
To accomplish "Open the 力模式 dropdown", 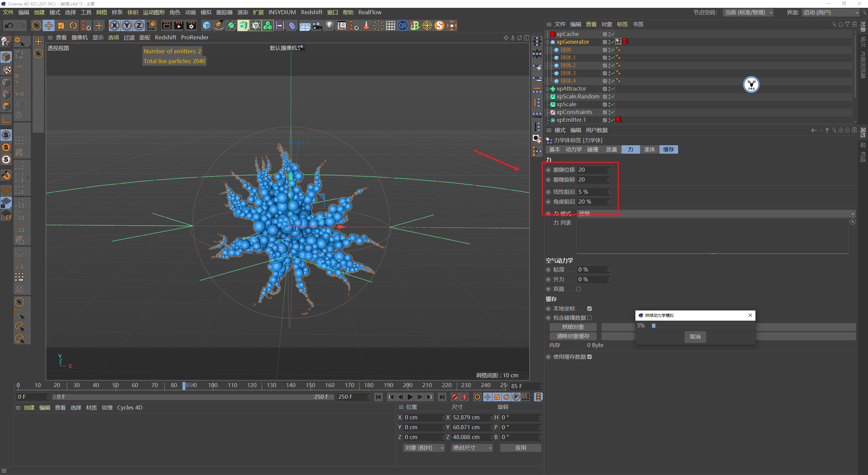I will [x=716, y=213].
